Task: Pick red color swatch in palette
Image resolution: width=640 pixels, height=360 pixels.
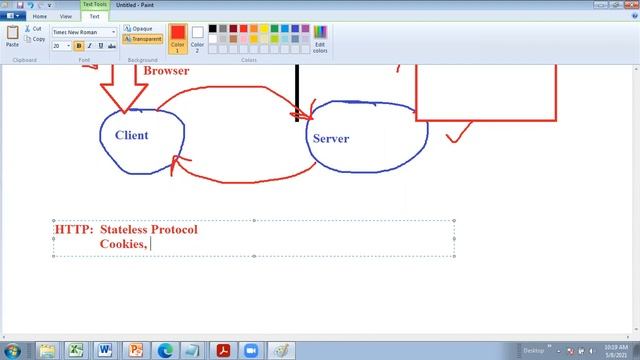Action: point(244,29)
